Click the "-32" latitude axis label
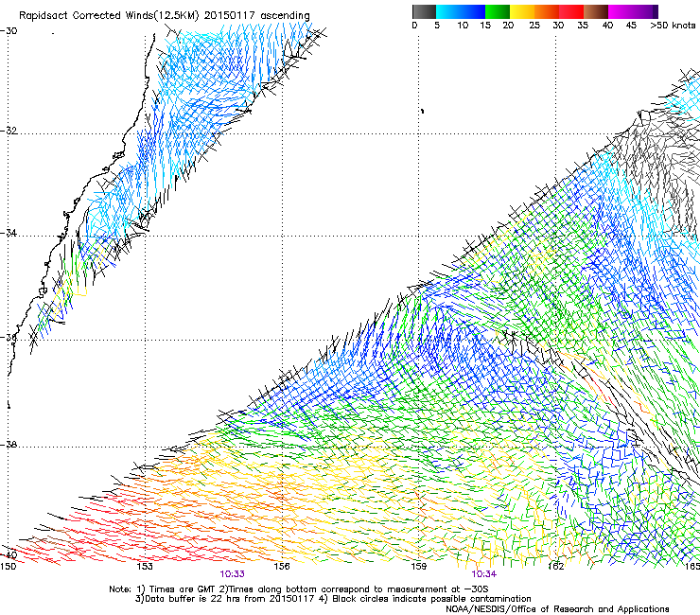Image resolution: width=700 pixels, height=615 pixels. click(x=9, y=131)
